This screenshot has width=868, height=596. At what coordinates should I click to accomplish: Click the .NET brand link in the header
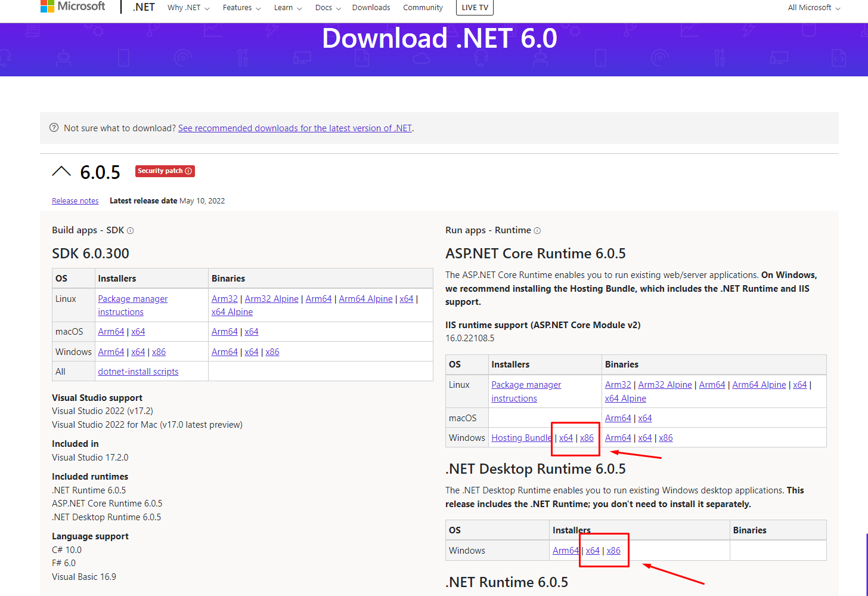[144, 7]
